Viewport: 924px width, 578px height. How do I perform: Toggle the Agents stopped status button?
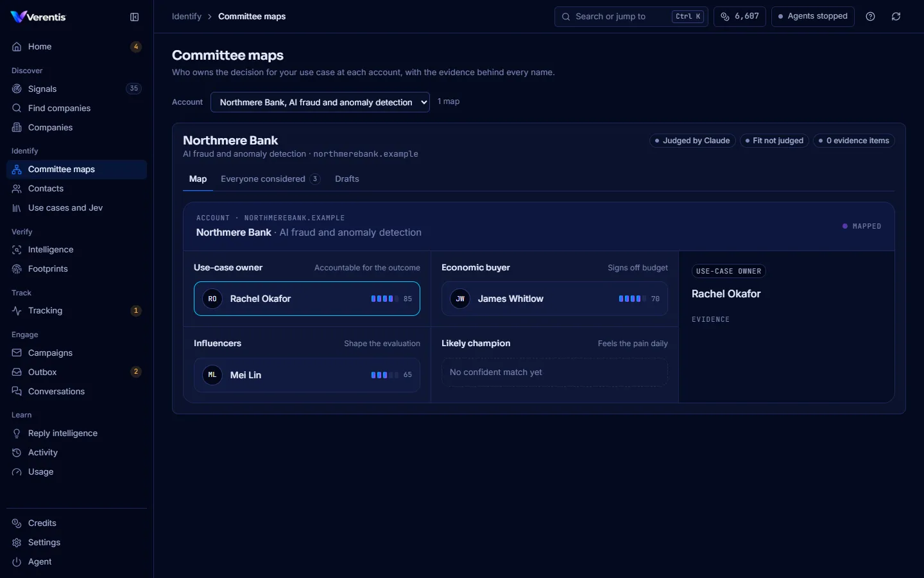click(x=813, y=17)
